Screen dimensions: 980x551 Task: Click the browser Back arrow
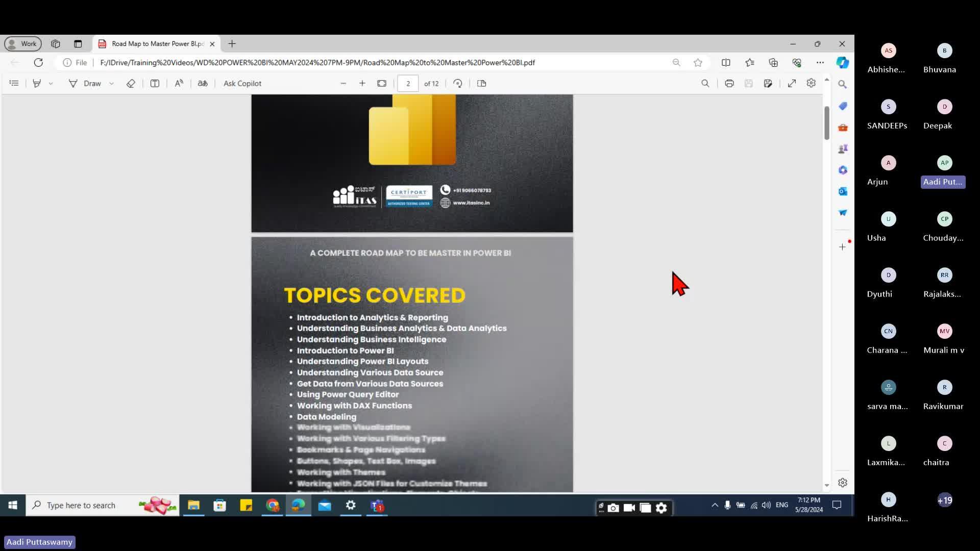point(14,62)
